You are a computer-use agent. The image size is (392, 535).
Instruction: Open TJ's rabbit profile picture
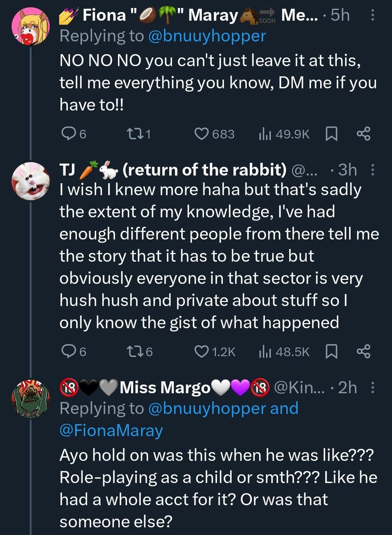(x=30, y=180)
